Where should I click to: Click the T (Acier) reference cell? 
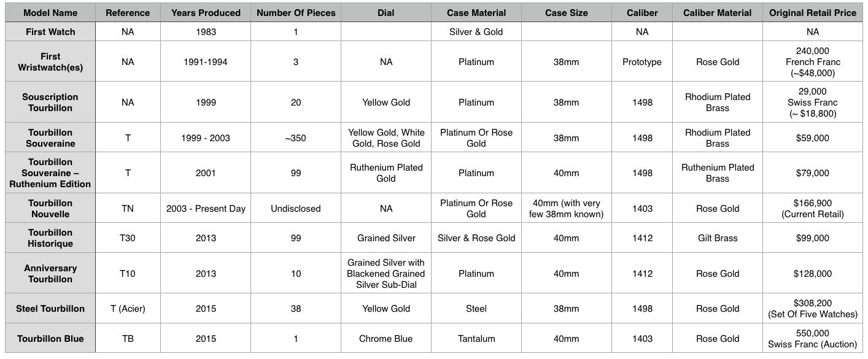(128, 309)
